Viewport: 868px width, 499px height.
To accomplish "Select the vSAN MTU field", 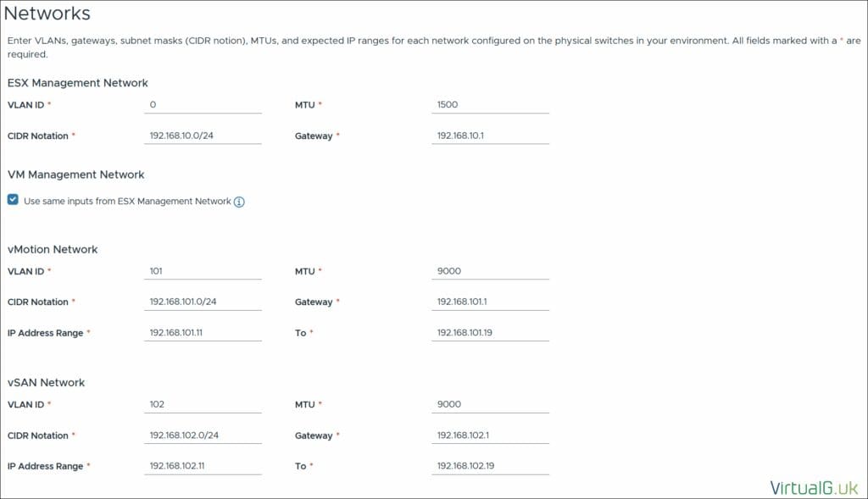I will click(x=490, y=404).
